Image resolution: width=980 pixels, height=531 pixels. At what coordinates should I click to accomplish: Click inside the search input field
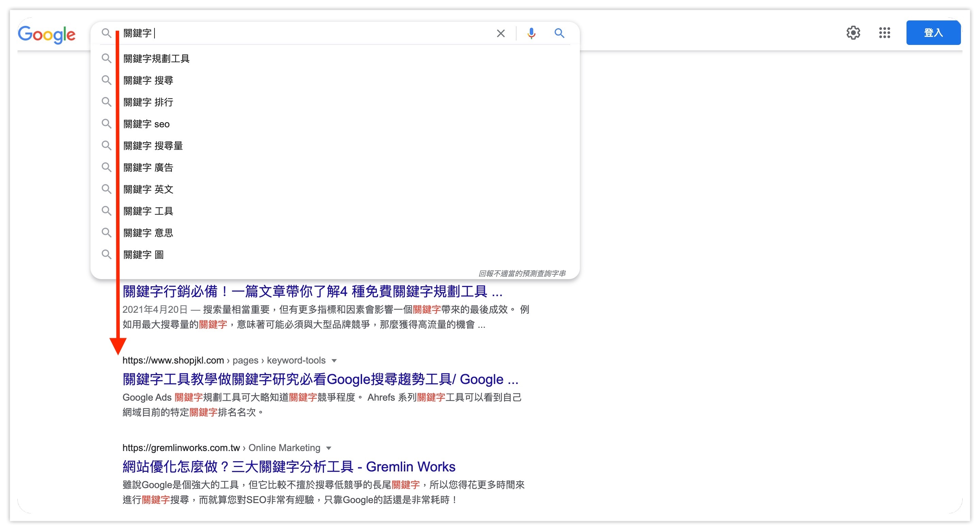pyautogui.click(x=266, y=33)
